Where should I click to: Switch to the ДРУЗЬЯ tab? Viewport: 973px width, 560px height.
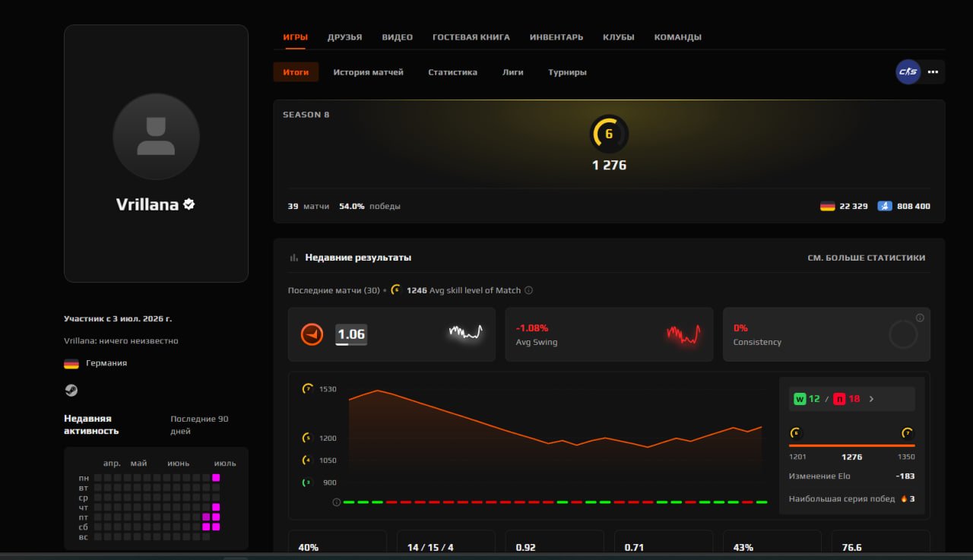click(x=344, y=37)
